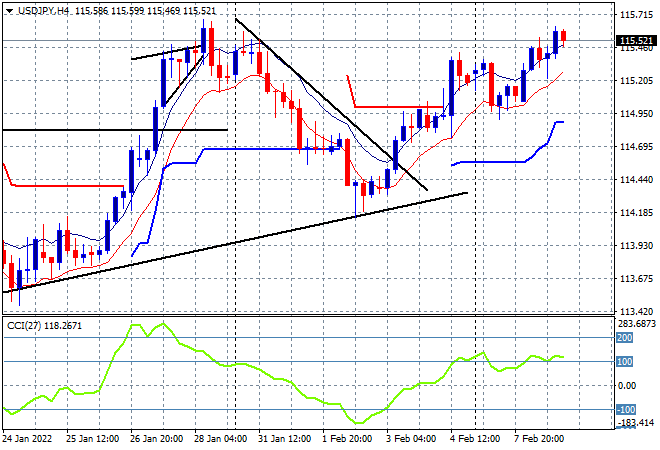Click the 7 Feb 20:00 time label
The image size is (660, 450).
(x=539, y=439)
